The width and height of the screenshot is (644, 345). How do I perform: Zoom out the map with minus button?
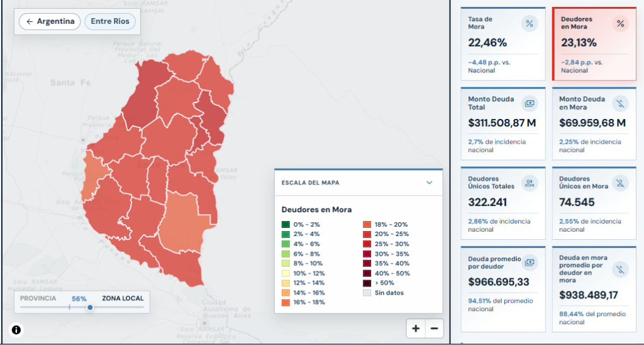tap(435, 329)
